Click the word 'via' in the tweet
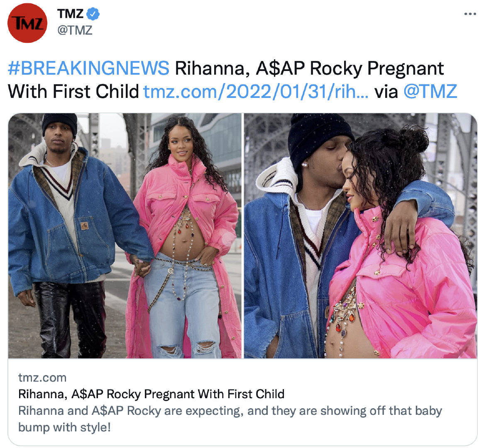 tap(386, 91)
